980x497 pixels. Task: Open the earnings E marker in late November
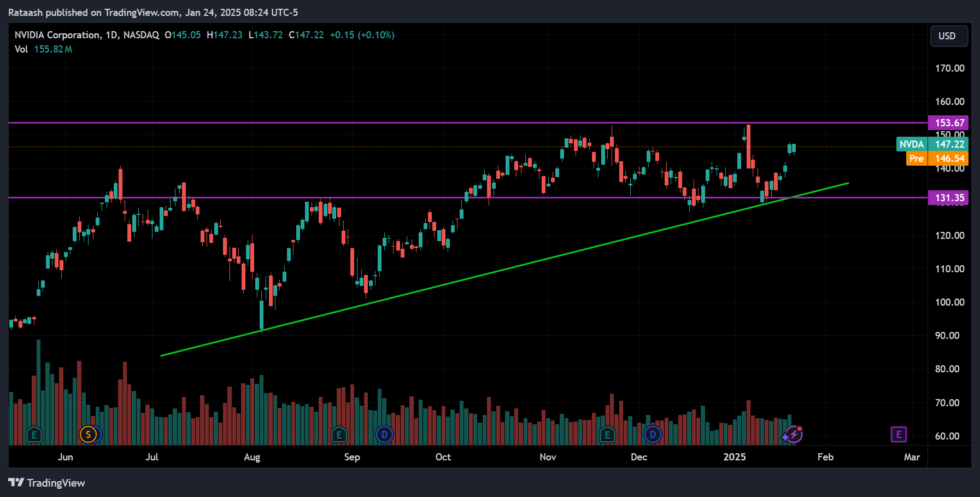[607, 435]
